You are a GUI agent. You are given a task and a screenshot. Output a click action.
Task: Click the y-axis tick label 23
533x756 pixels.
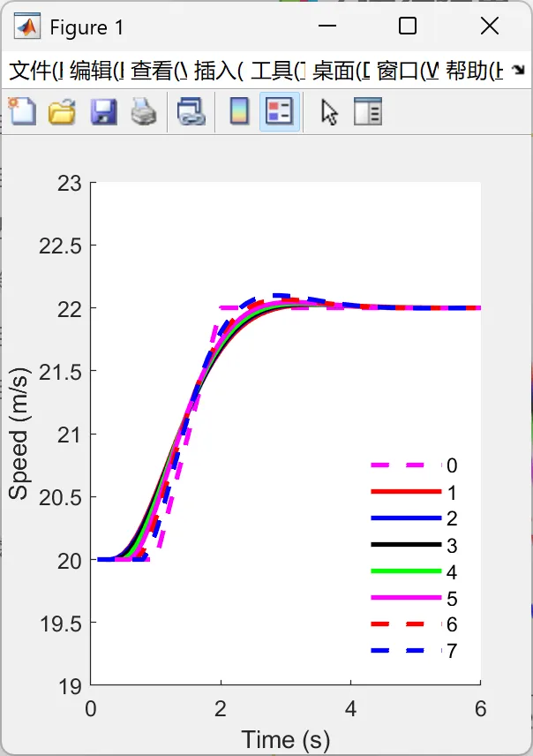(70, 183)
